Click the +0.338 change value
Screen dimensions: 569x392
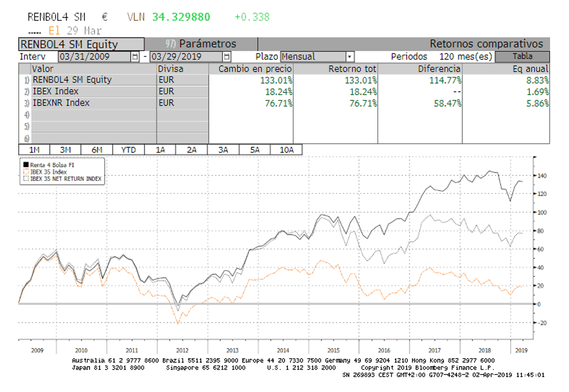(x=252, y=17)
